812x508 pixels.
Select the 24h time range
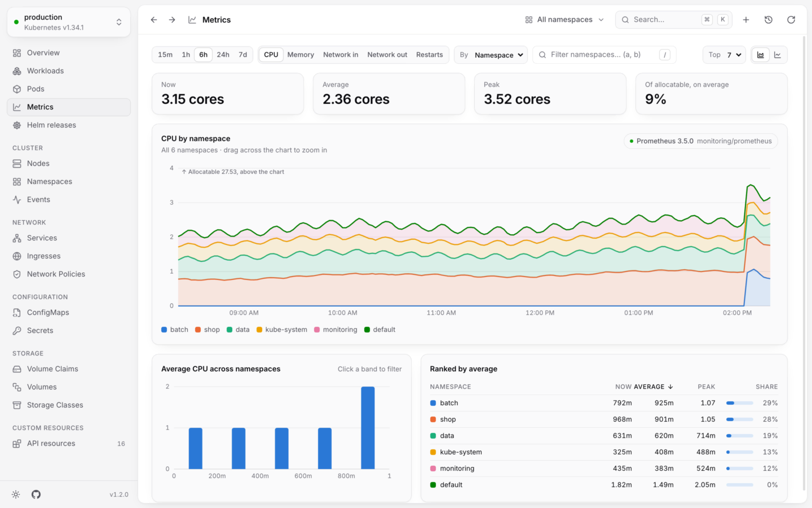coord(223,55)
